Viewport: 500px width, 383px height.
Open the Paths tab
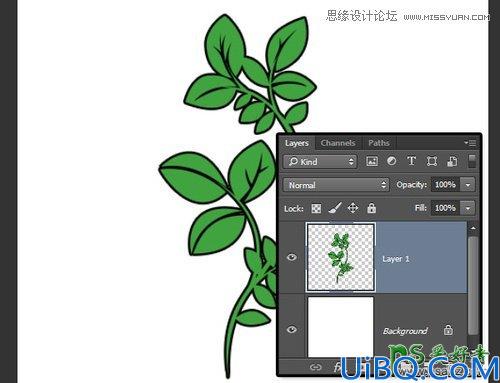pyautogui.click(x=379, y=143)
